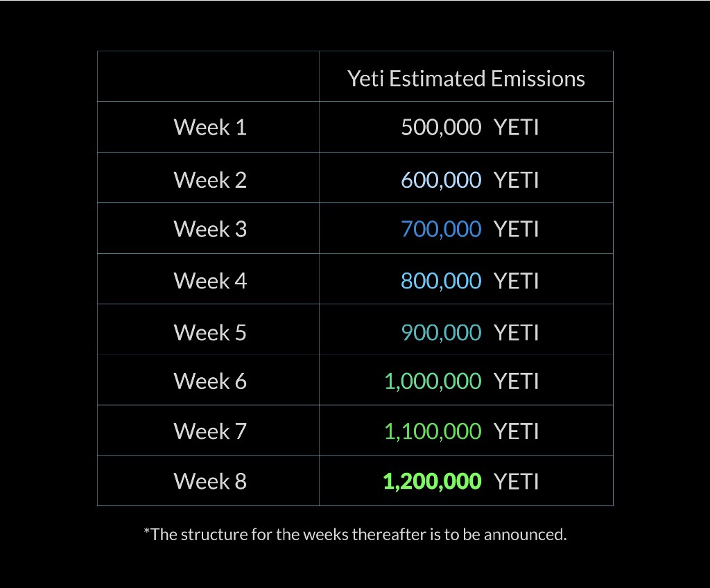Viewport: 710px width, 588px height.
Task: Click the empty top-left header cell
Action: (x=208, y=76)
